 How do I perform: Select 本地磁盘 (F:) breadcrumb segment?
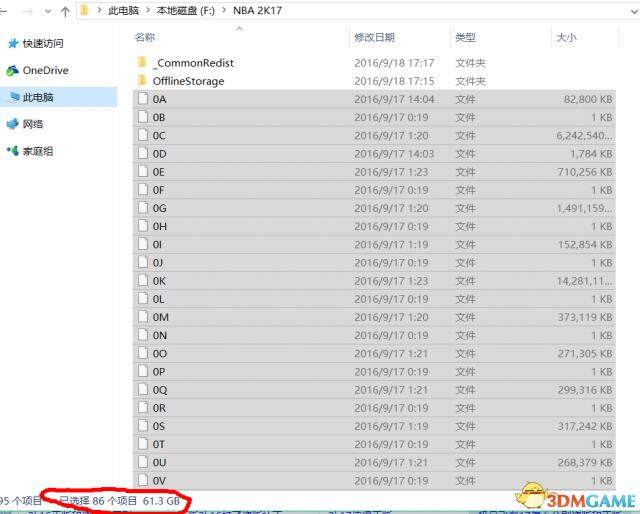click(x=186, y=11)
